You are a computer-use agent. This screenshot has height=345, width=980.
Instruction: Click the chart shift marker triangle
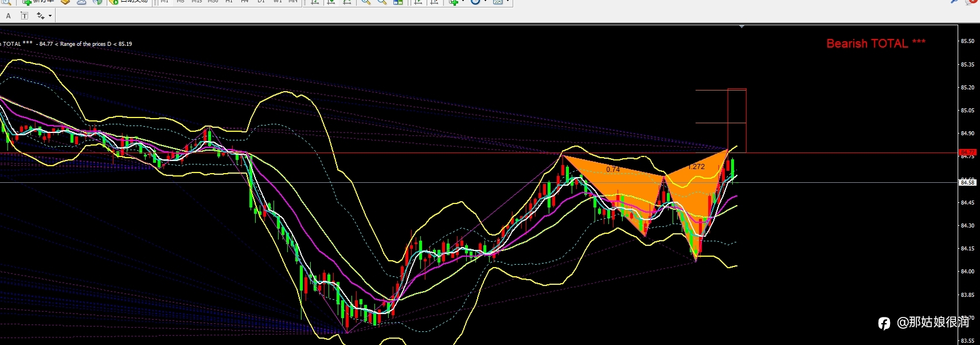[741, 27]
